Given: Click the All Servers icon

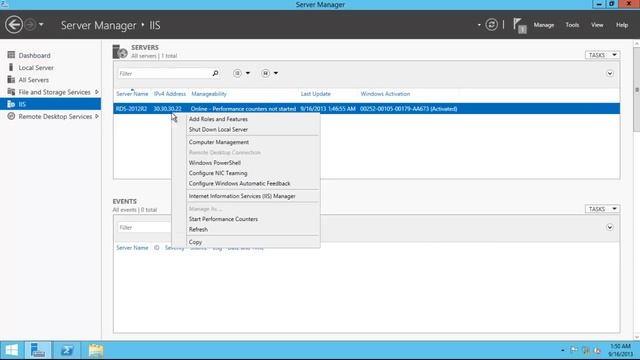Looking at the screenshot, I should coord(11,80).
